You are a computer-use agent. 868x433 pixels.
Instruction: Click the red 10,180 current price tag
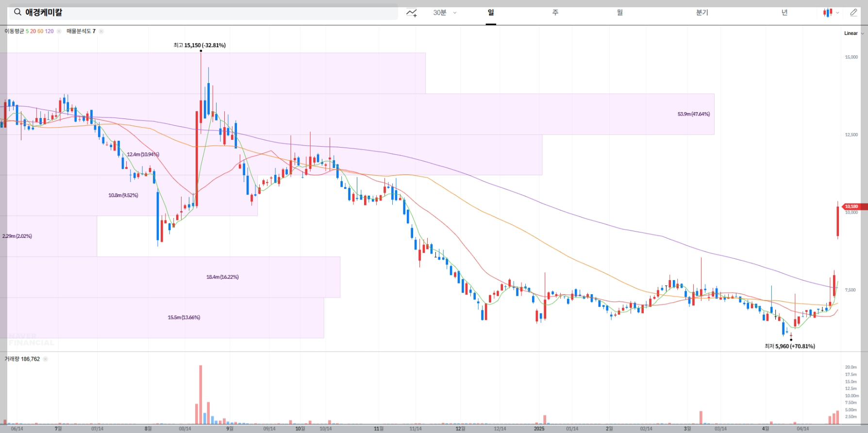coord(853,207)
